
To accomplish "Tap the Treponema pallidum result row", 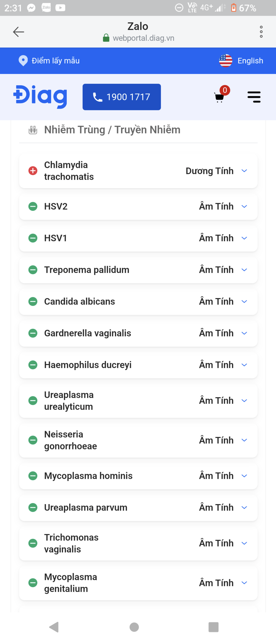I will pyautogui.click(x=138, y=270).
